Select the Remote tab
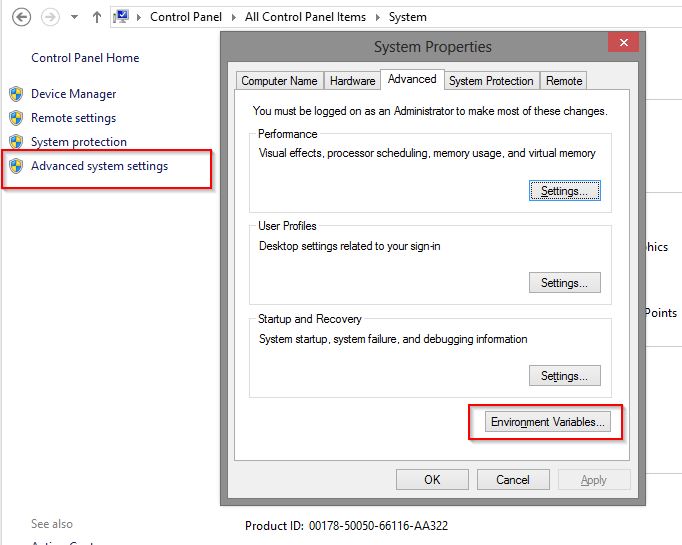682x545 pixels. tap(564, 81)
